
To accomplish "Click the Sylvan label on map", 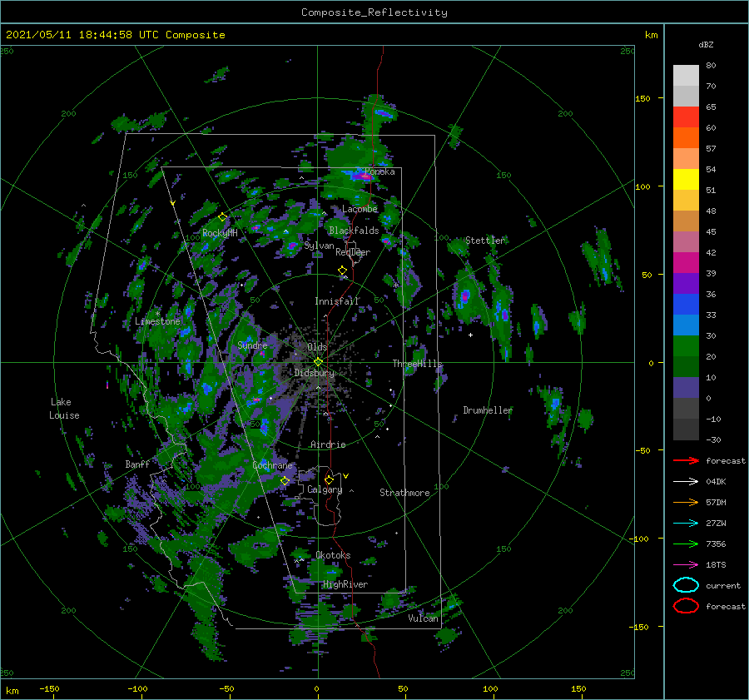I will pos(319,246).
